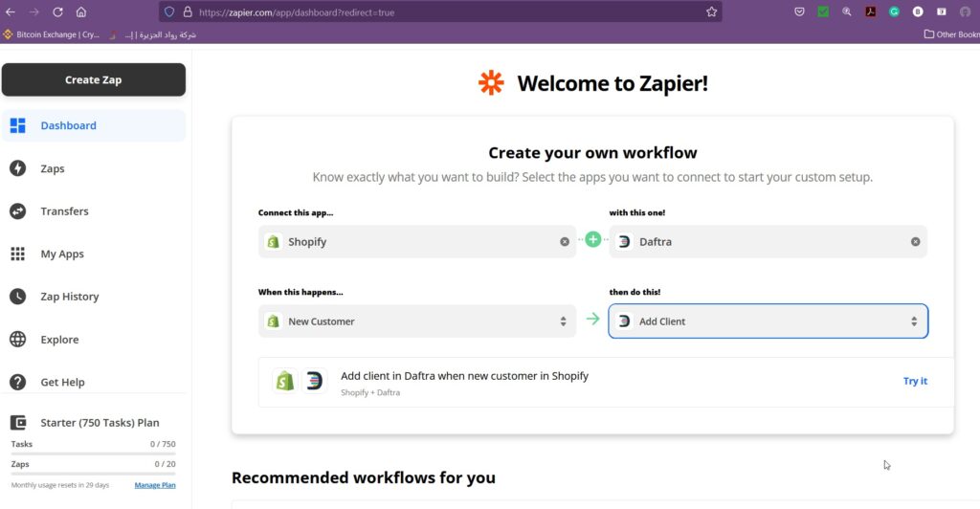Reload the page in browser
The image size is (980, 509).
[x=57, y=12]
